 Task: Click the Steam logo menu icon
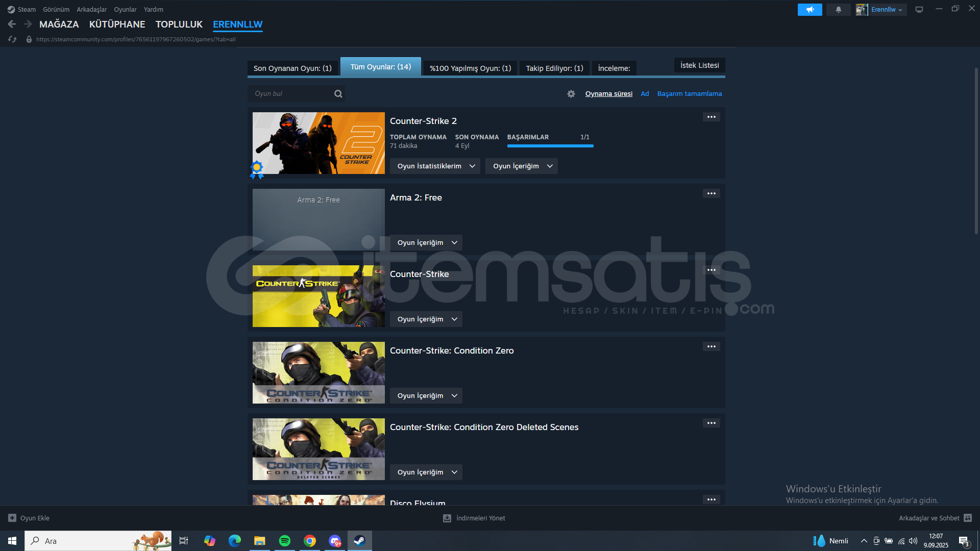[11, 10]
